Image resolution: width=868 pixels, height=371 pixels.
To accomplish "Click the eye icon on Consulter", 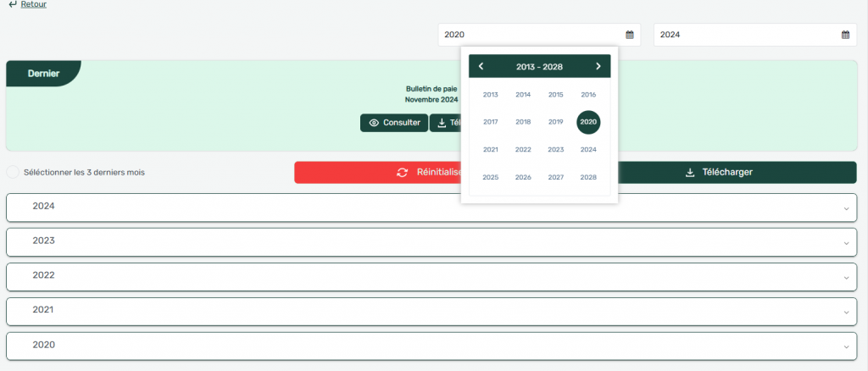I will pyautogui.click(x=374, y=123).
